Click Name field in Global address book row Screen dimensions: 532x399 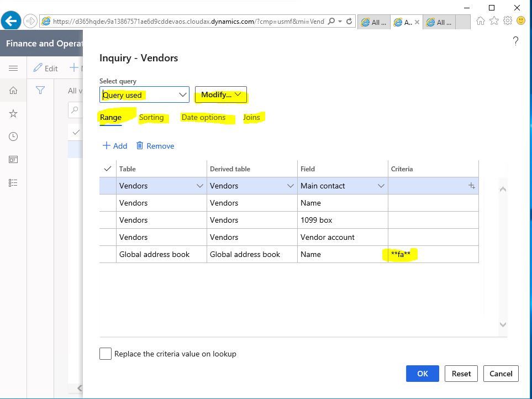[x=343, y=254]
